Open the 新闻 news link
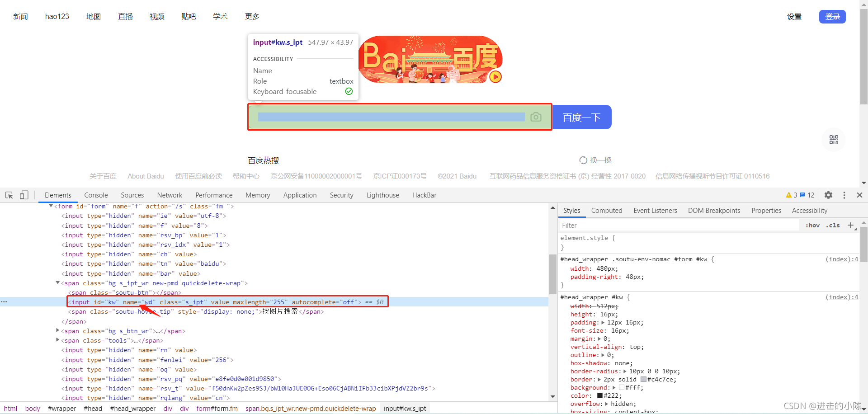 (x=20, y=17)
